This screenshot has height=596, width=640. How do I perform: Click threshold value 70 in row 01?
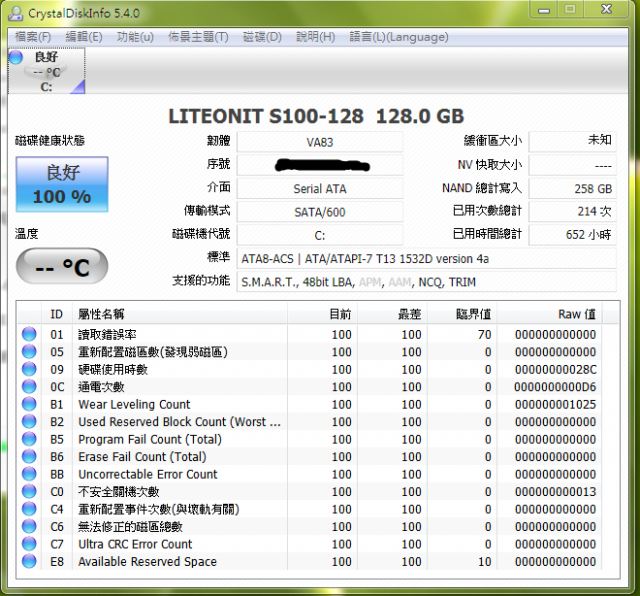coord(484,334)
